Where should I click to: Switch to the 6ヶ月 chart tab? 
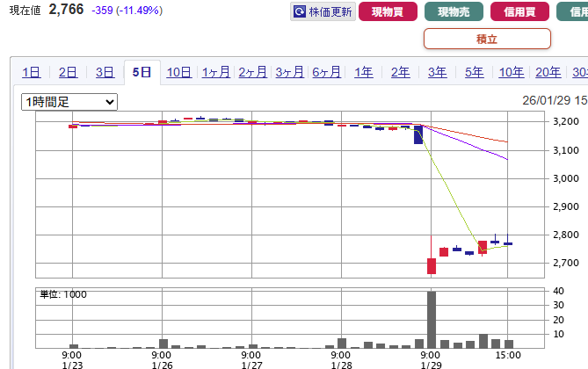[x=326, y=73]
